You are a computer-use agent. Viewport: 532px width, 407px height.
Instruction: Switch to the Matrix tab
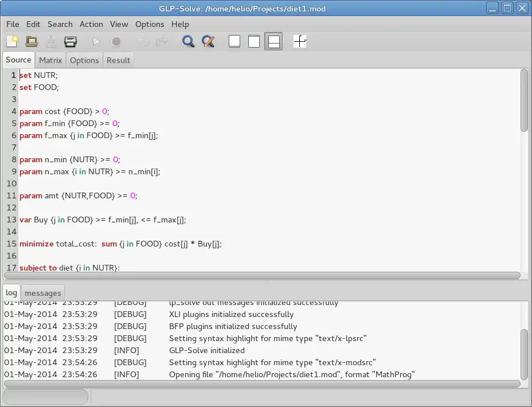coord(50,60)
